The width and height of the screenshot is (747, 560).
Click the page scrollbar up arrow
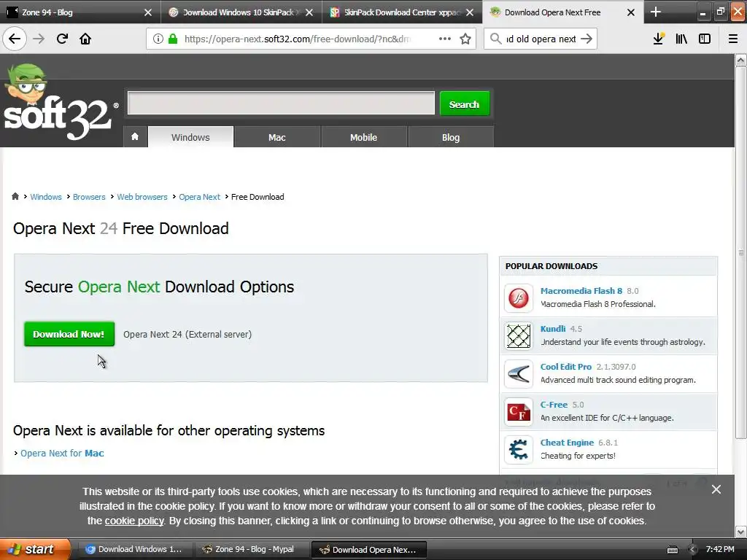click(740, 60)
